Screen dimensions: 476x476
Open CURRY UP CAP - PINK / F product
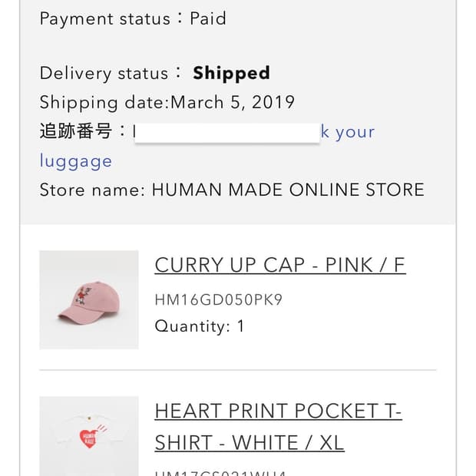point(279,265)
